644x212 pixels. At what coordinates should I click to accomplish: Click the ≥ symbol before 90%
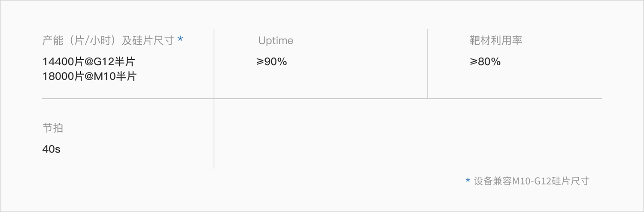point(260,62)
